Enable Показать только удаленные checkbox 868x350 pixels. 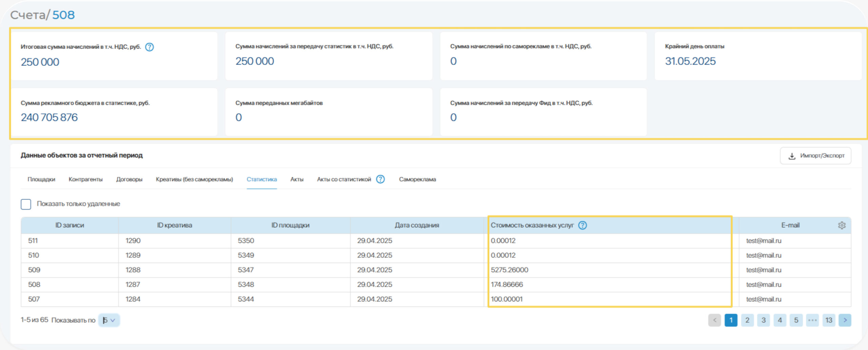point(26,204)
